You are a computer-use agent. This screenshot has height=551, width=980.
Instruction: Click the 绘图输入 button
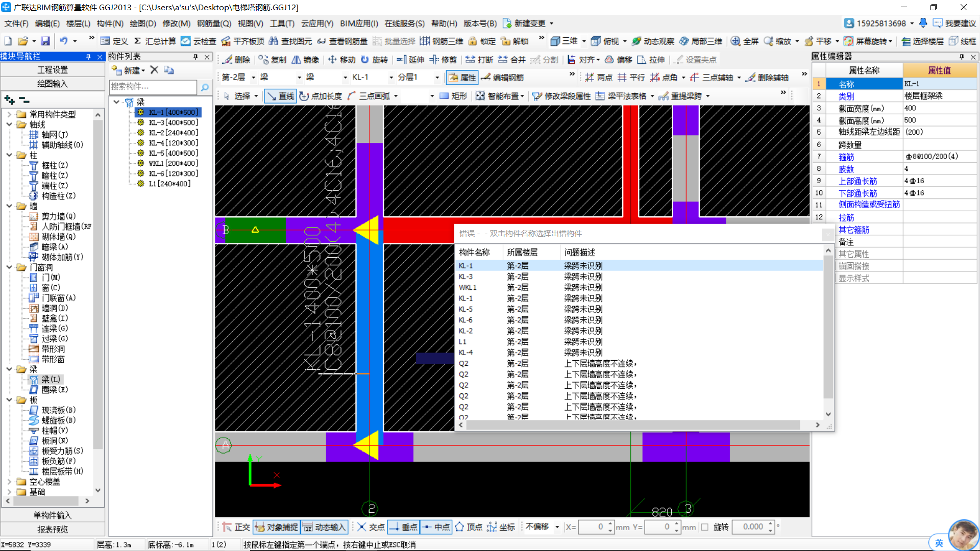(53, 83)
